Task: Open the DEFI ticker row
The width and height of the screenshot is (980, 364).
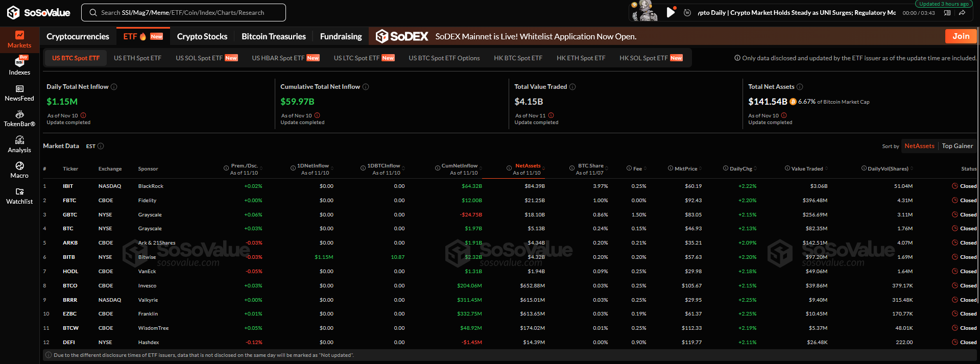Action: [510, 342]
